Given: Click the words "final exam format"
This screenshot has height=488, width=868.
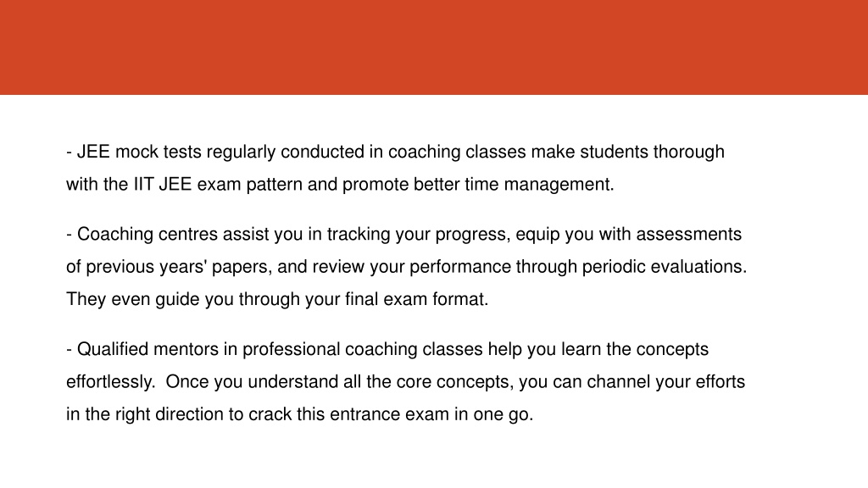Looking at the screenshot, I should click(x=415, y=299).
